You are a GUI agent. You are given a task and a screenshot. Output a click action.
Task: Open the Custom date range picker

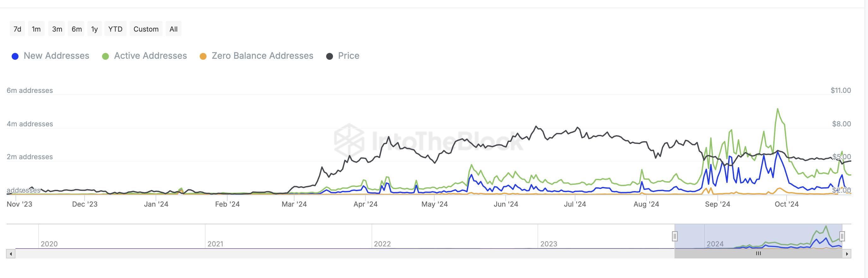point(146,29)
